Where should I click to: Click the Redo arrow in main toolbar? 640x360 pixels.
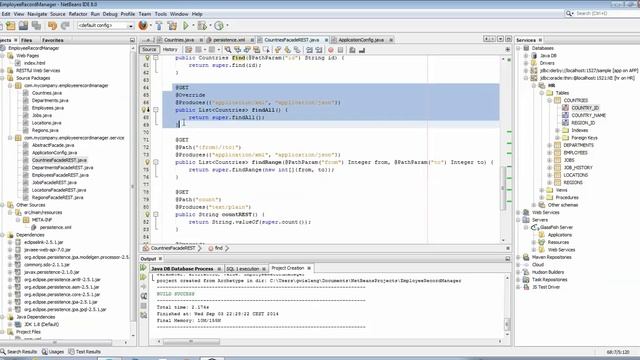point(65,26)
